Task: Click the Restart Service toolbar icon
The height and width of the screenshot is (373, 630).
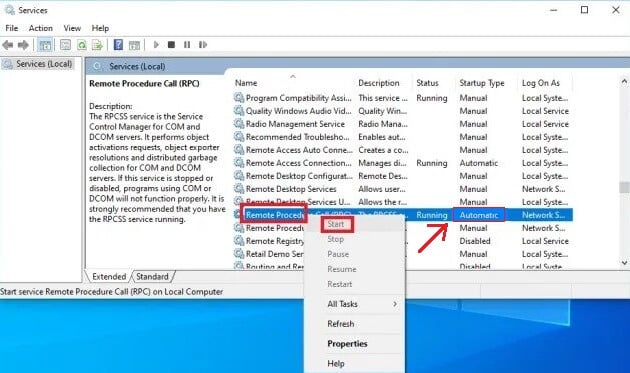Action: [x=202, y=44]
